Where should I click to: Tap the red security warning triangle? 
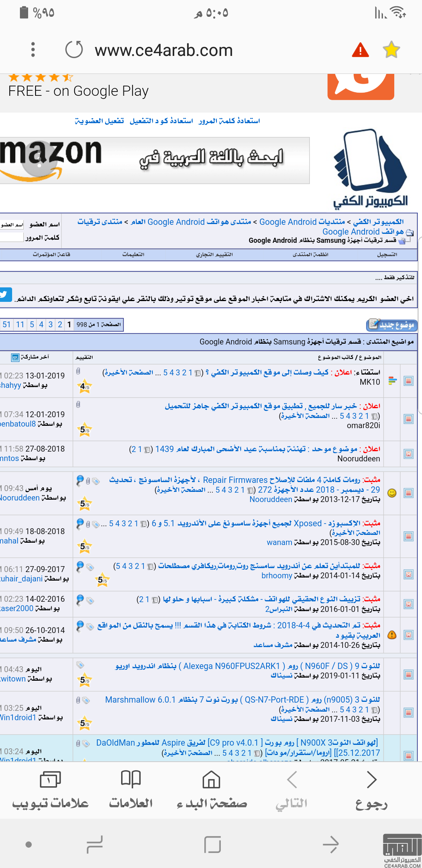(360, 50)
